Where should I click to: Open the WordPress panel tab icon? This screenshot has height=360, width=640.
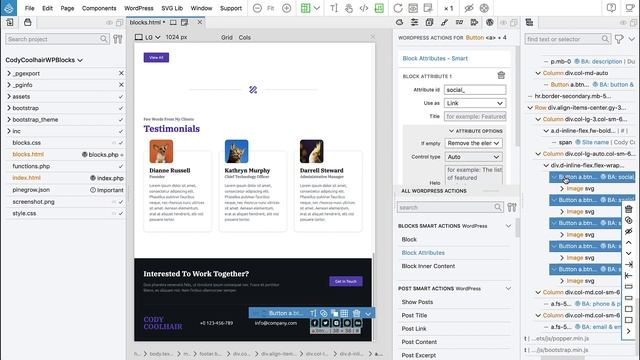(489, 22)
